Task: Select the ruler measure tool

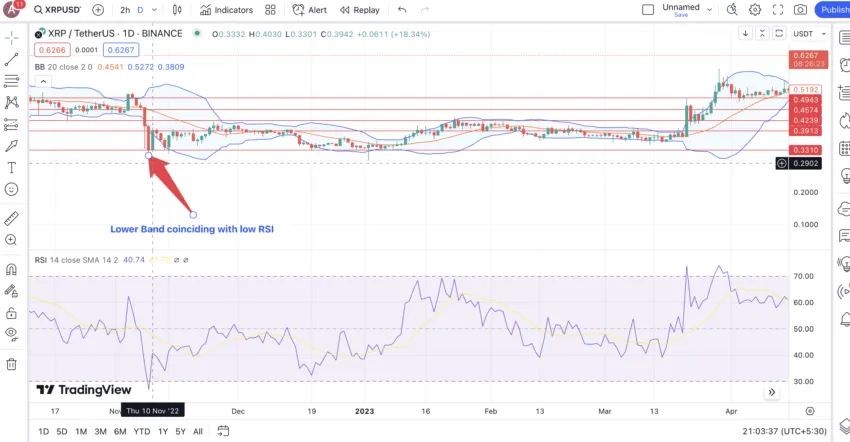Action: [11, 218]
